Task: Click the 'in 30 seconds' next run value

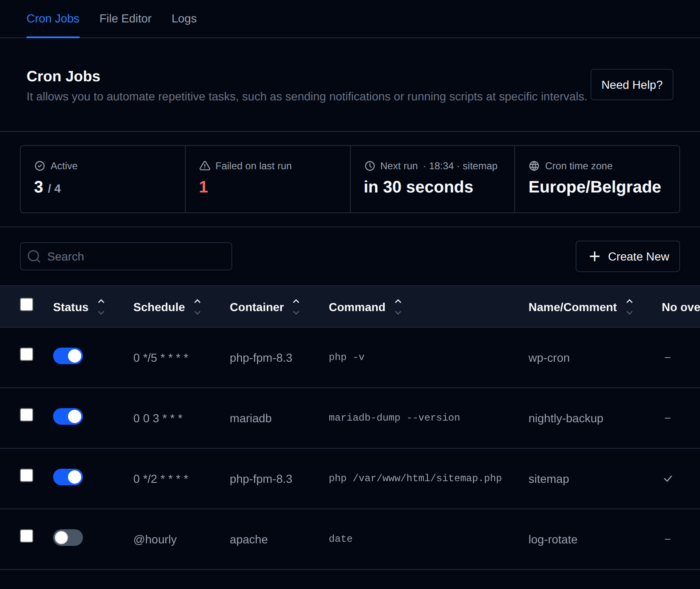Action: (418, 187)
